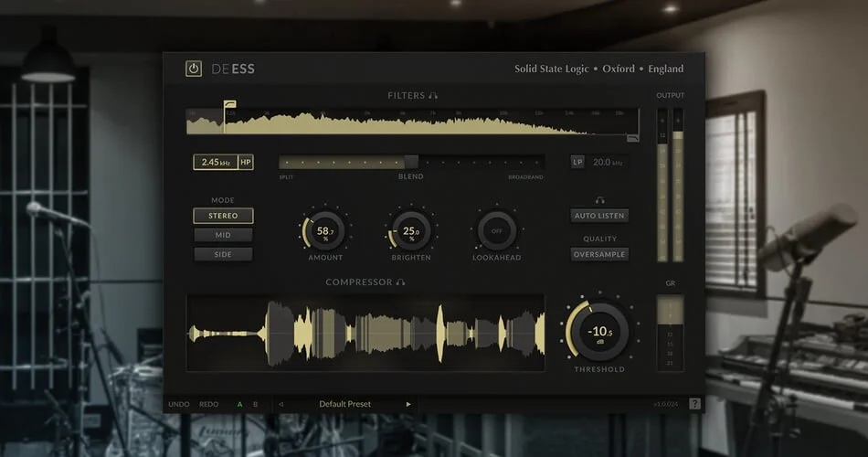Viewport: 868px width, 457px height.
Task: Click the Blend slider handle
Action: pyautogui.click(x=411, y=162)
